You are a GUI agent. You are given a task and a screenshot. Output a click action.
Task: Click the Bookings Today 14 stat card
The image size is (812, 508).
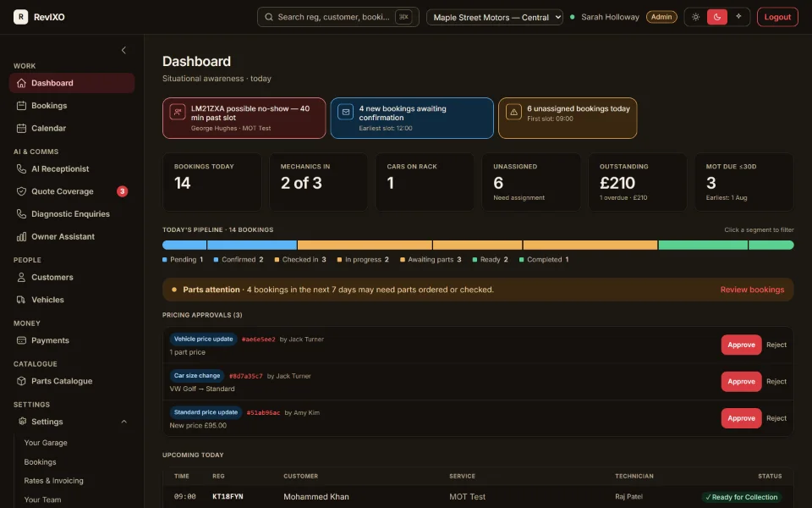pos(212,182)
